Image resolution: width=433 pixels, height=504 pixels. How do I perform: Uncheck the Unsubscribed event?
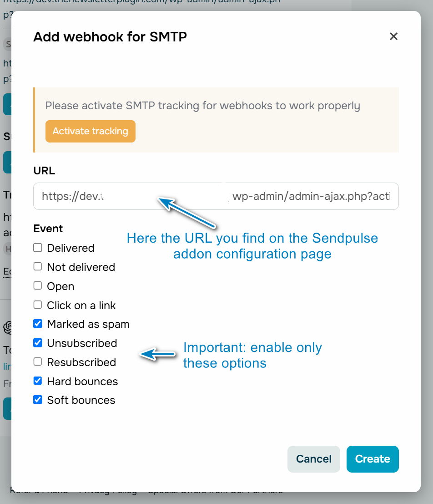(x=37, y=343)
